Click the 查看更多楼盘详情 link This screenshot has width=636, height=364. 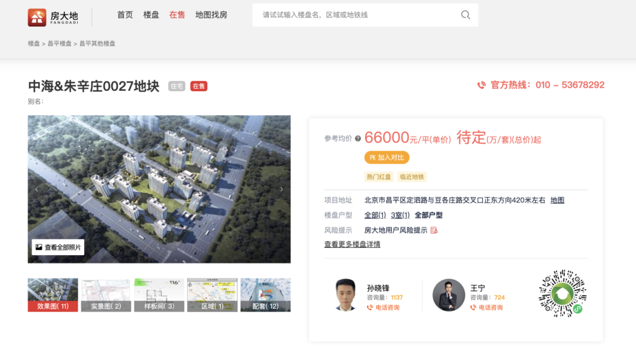[352, 244]
